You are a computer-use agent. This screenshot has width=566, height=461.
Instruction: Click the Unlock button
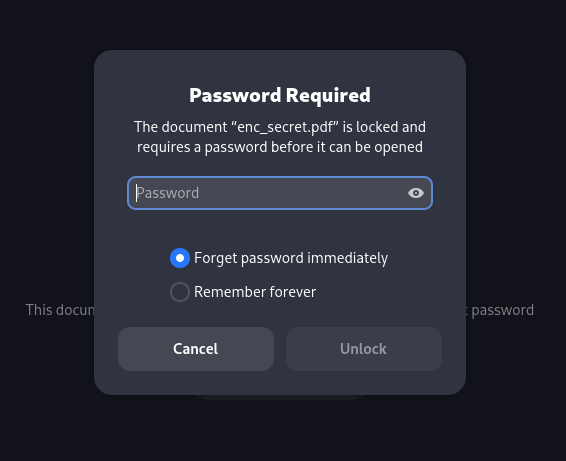coord(363,349)
